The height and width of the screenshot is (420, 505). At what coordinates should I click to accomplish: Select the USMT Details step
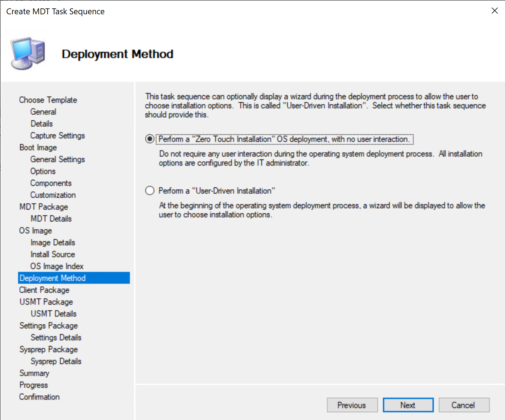[53, 314]
